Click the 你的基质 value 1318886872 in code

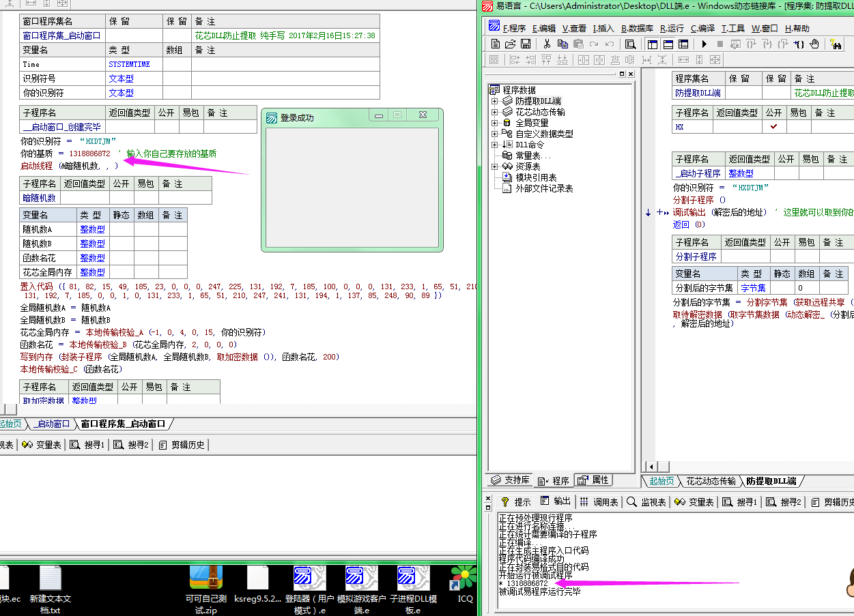[89, 154]
